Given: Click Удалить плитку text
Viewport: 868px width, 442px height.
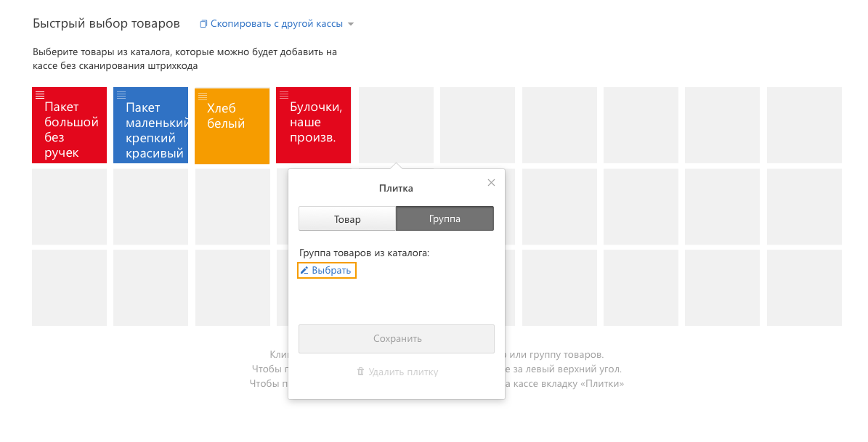Looking at the screenshot, I should (x=403, y=372).
